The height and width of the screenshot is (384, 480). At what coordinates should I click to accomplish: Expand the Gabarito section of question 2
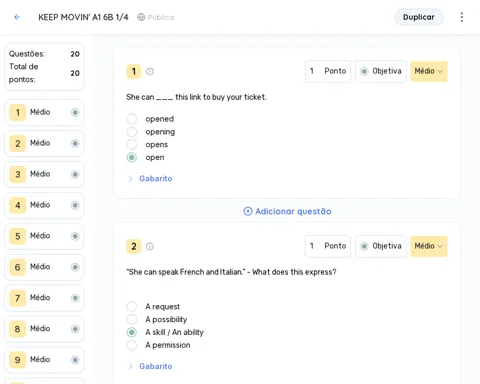pos(150,366)
